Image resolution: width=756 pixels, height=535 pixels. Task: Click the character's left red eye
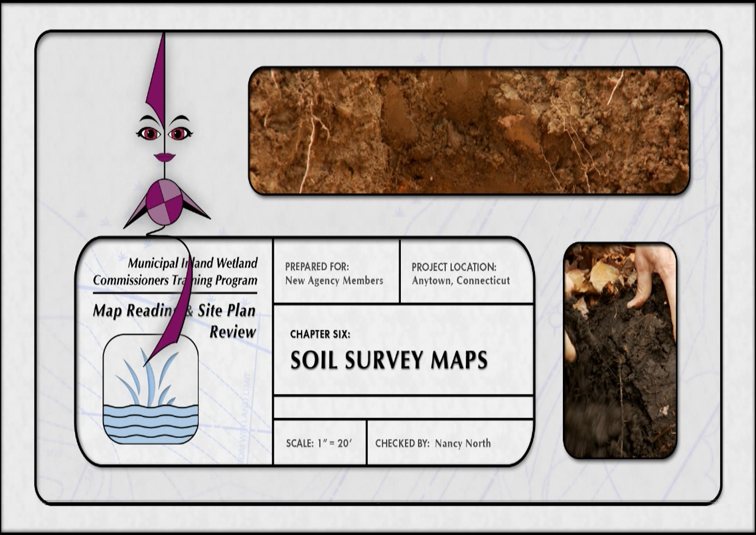click(149, 133)
